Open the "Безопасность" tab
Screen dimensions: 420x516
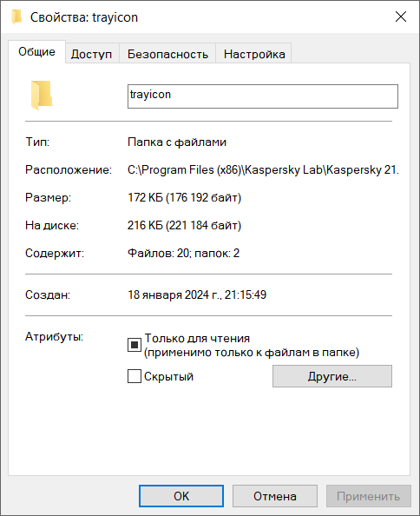(x=167, y=54)
